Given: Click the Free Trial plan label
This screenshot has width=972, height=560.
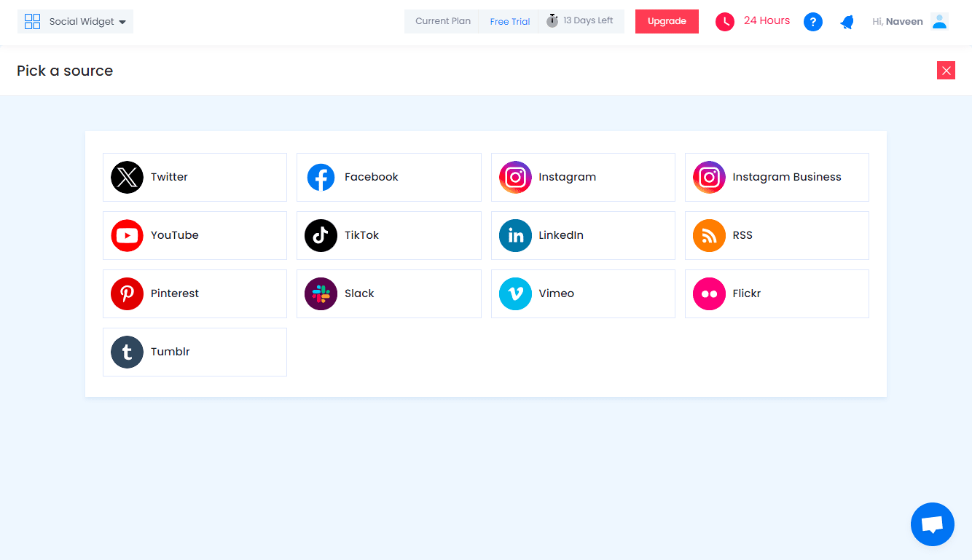Looking at the screenshot, I should tap(510, 21).
